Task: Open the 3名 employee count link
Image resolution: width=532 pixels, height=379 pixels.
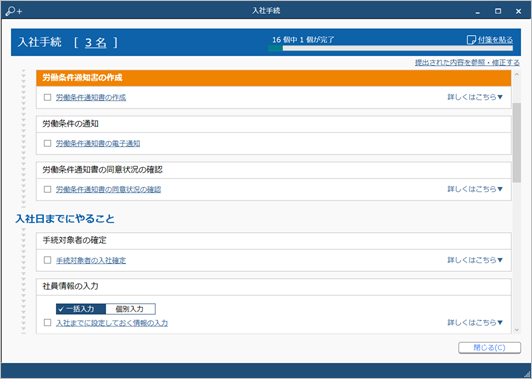Action: pyautogui.click(x=96, y=43)
